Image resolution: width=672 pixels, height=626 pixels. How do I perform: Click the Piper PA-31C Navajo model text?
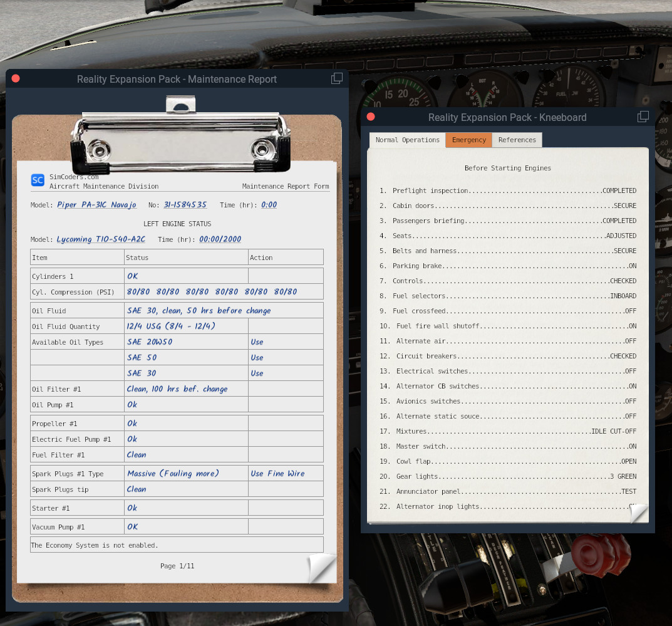97,205
